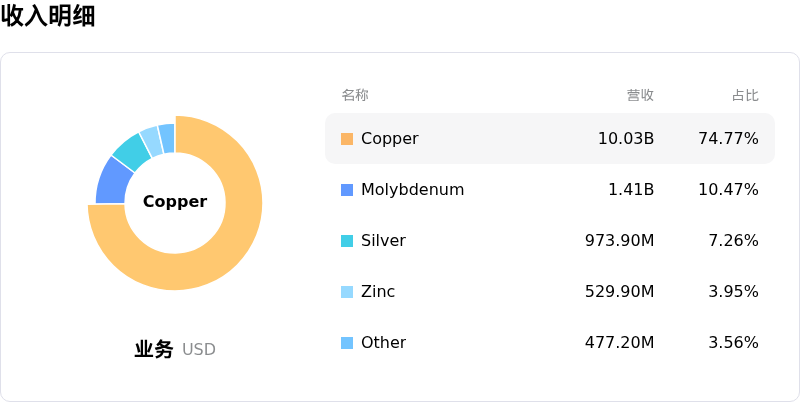Click the 占比 column header
The width and height of the screenshot is (800, 402).
point(745,95)
